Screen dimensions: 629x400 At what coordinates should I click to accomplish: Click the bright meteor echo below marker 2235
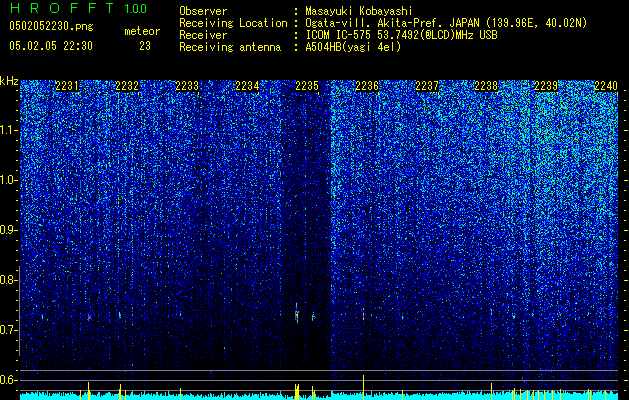coord(297,314)
